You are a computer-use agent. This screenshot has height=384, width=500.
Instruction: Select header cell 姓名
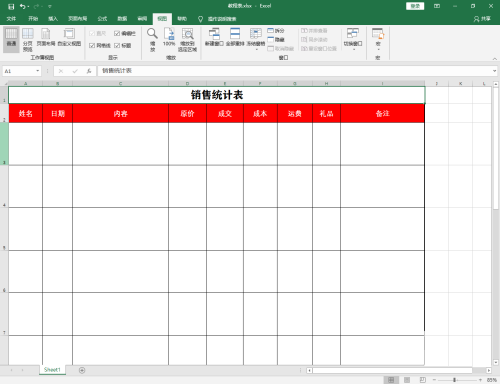coord(26,113)
